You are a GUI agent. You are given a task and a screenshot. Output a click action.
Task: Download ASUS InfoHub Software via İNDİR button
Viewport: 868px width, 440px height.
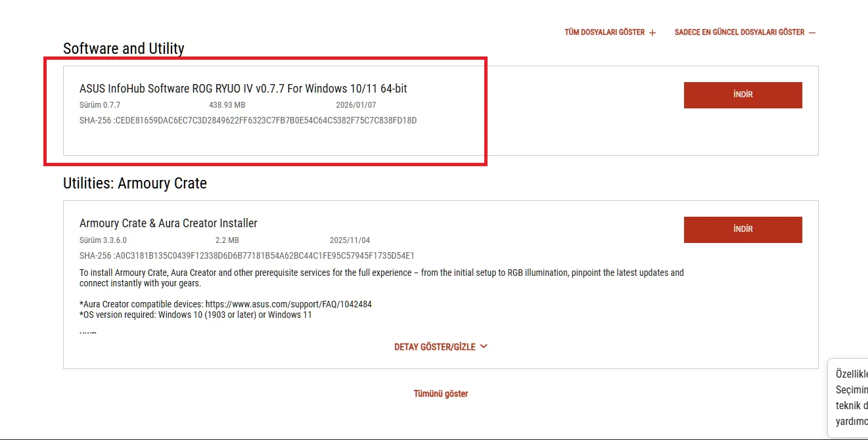743,95
